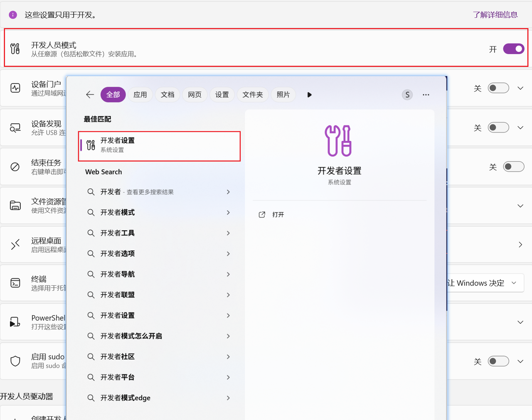Switch to the 设置 search filter tab
The width and height of the screenshot is (532, 420).
(222, 95)
